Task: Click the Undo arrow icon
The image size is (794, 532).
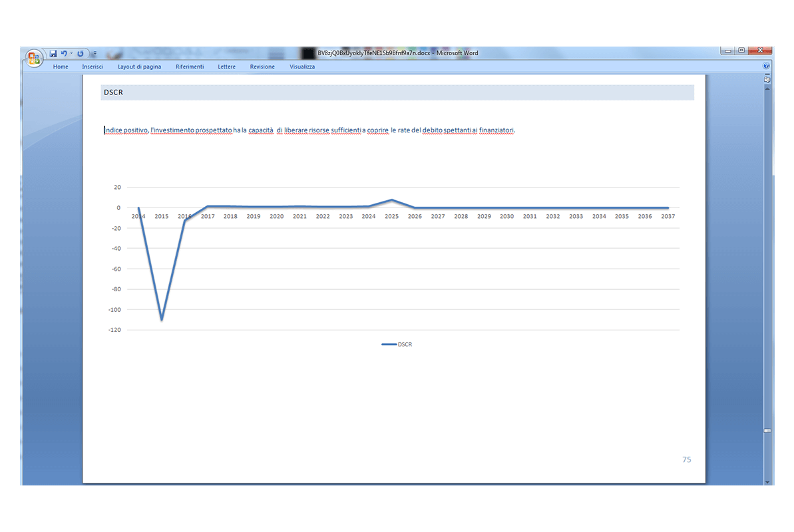Action: pos(65,53)
